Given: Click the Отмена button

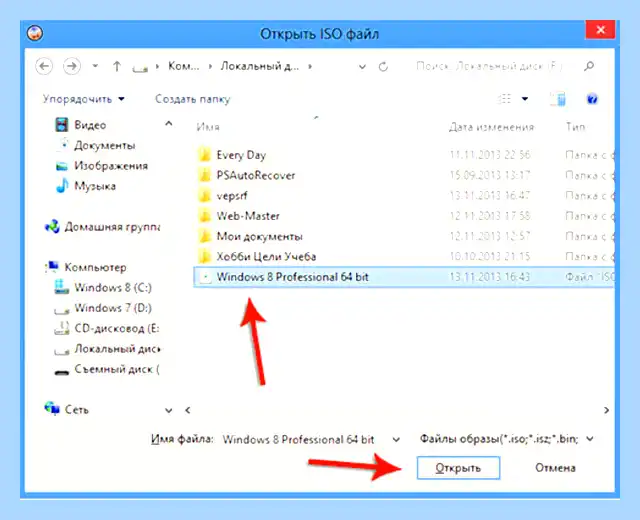Looking at the screenshot, I should [555, 468].
